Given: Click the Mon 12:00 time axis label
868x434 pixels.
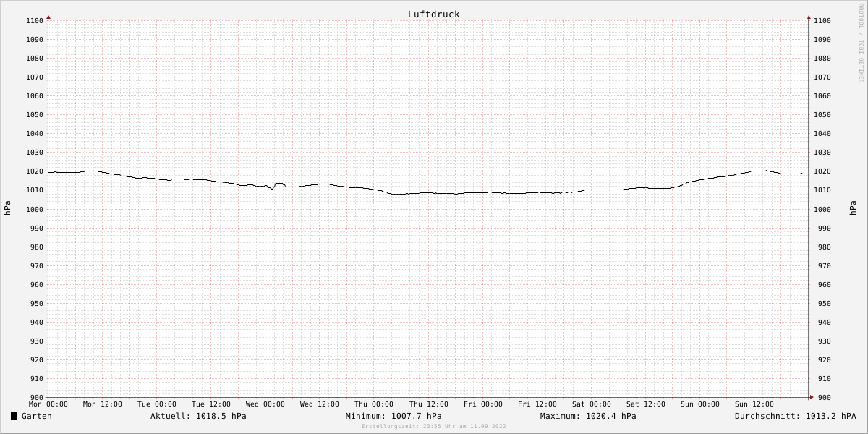Looking at the screenshot, I should 103,404.
